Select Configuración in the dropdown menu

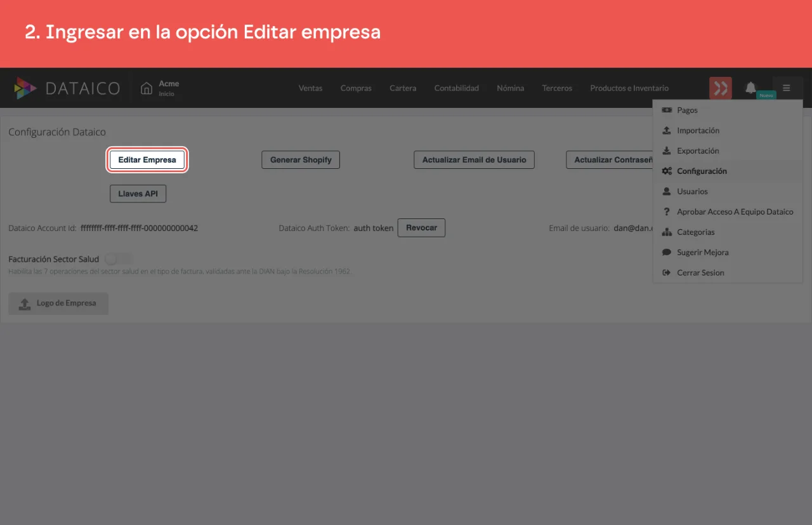coord(728,171)
